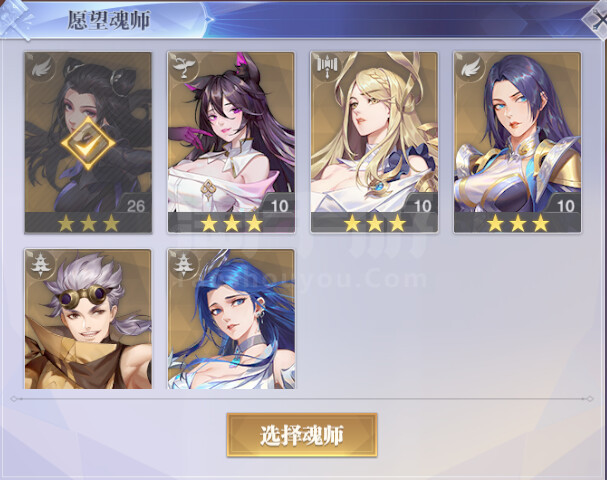This screenshot has width=607, height=480.
Task: Click wing class icon on black-haired card
Action: [42, 68]
